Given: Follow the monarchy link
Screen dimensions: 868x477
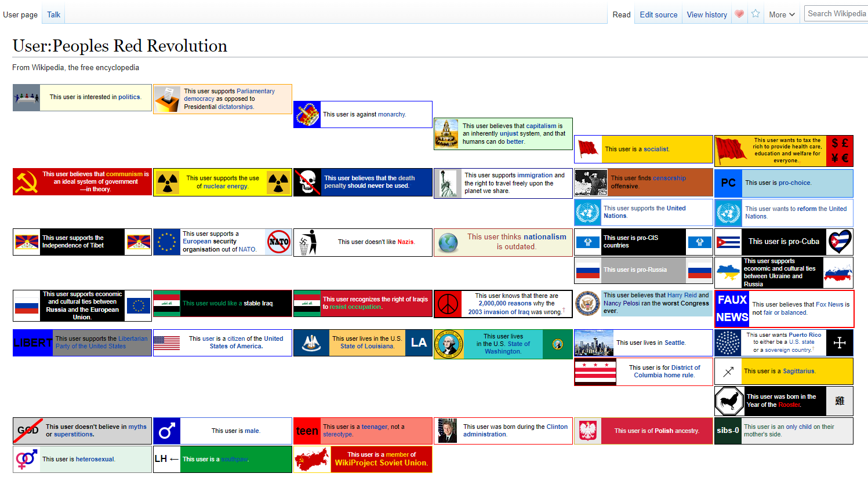Looking at the screenshot, I should coord(391,115).
